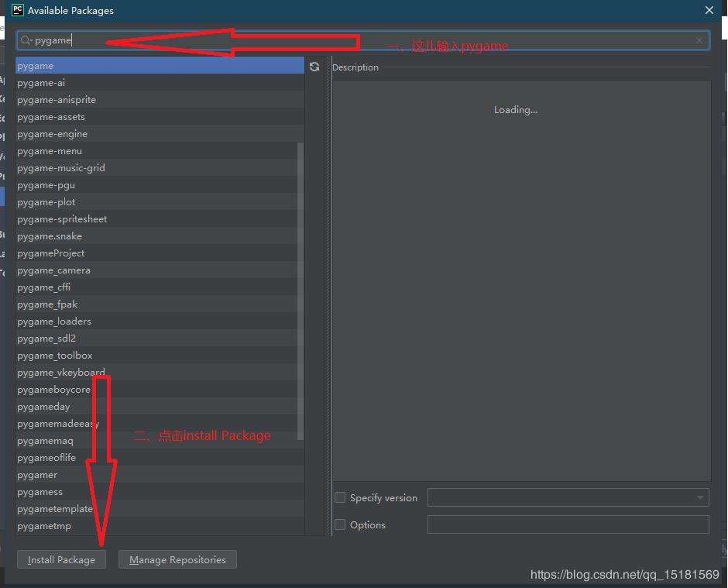This screenshot has width=728, height=588.
Task: Select the pygamess package
Action: (x=160, y=491)
